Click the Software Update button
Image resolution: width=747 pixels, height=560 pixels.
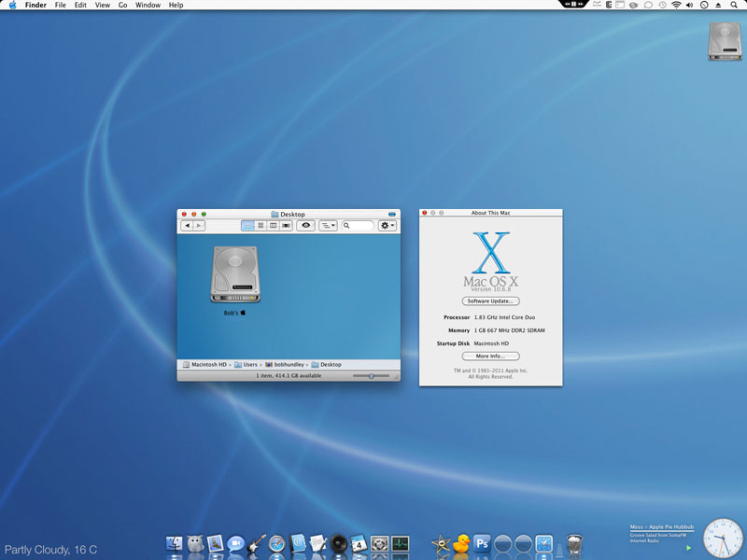point(490,301)
